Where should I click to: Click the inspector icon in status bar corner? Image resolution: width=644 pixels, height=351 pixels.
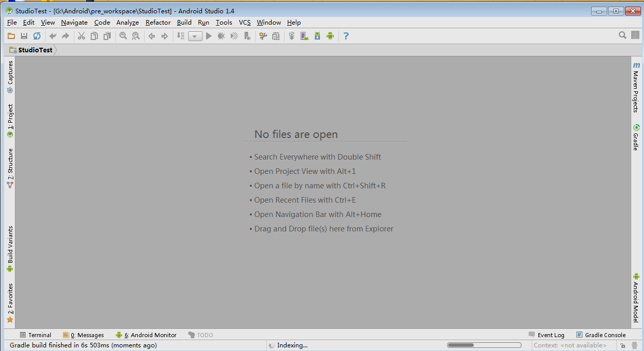635,346
